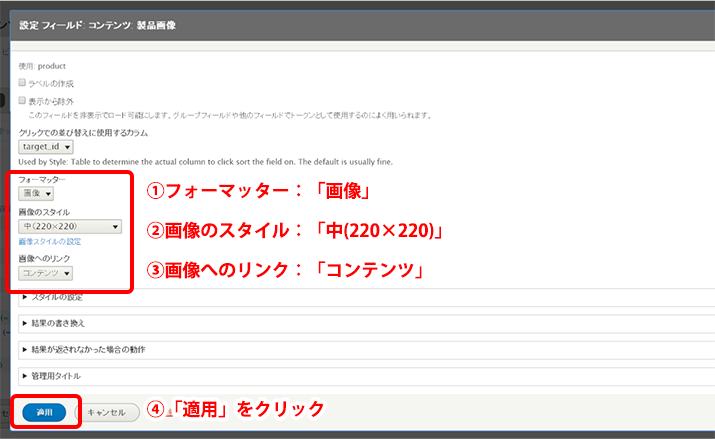Click the blue 適用 button
Screen dimensions: 715x439
click(x=44, y=413)
